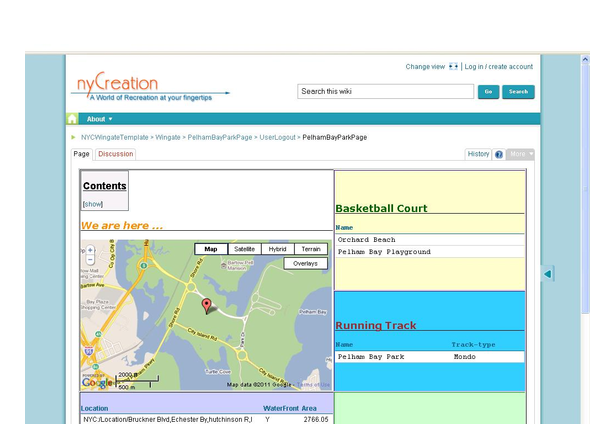The image size is (615, 424).
Task: Click the breadcrumb green arrow icon
Action: pos(73,137)
